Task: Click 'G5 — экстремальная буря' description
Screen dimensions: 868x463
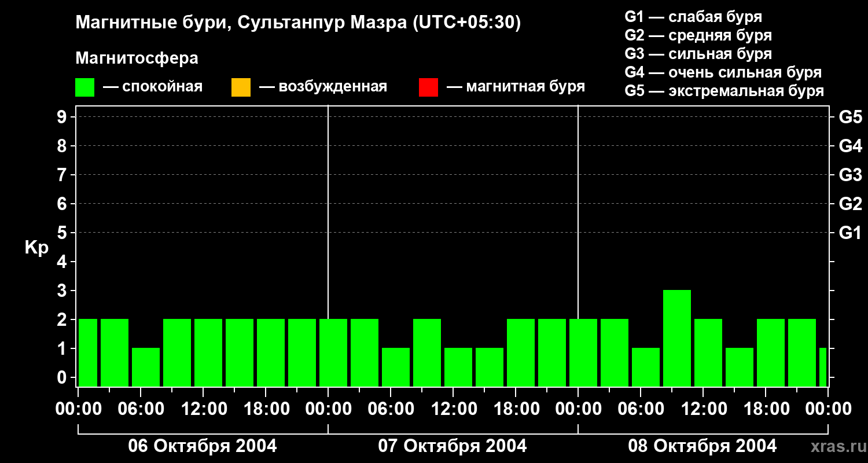Action: point(724,91)
